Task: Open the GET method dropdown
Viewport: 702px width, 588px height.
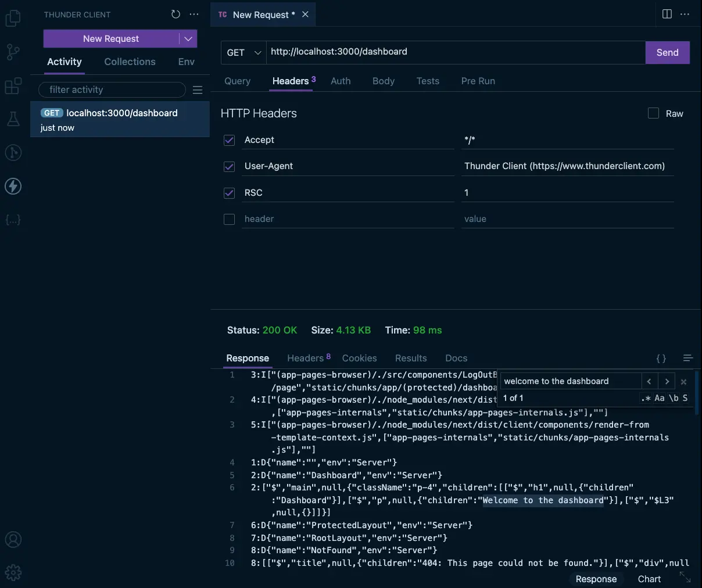Action: pyautogui.click(x=243, y=52)
